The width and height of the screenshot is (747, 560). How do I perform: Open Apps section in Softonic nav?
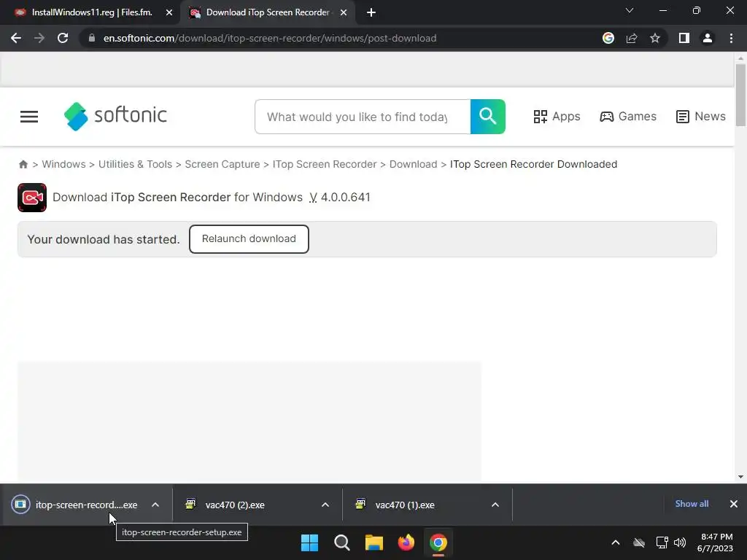557,117
